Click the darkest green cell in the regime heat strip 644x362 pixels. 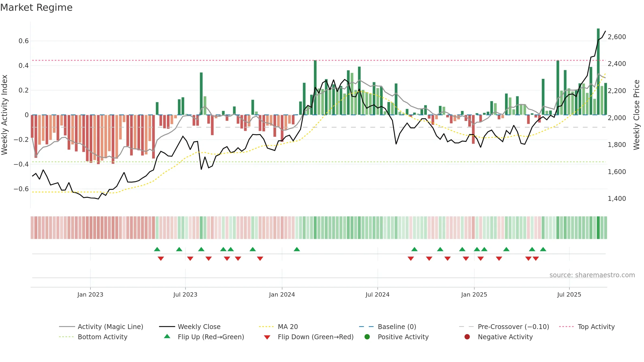coord(598,228)
